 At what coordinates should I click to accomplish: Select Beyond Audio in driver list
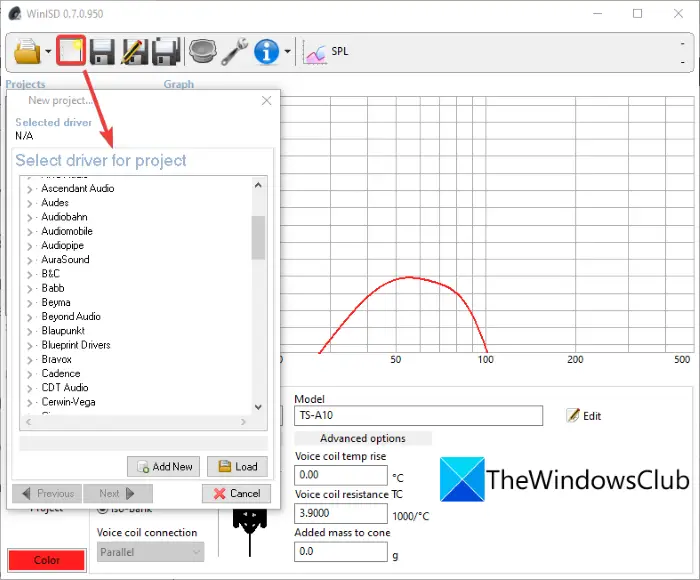point(71,317)
